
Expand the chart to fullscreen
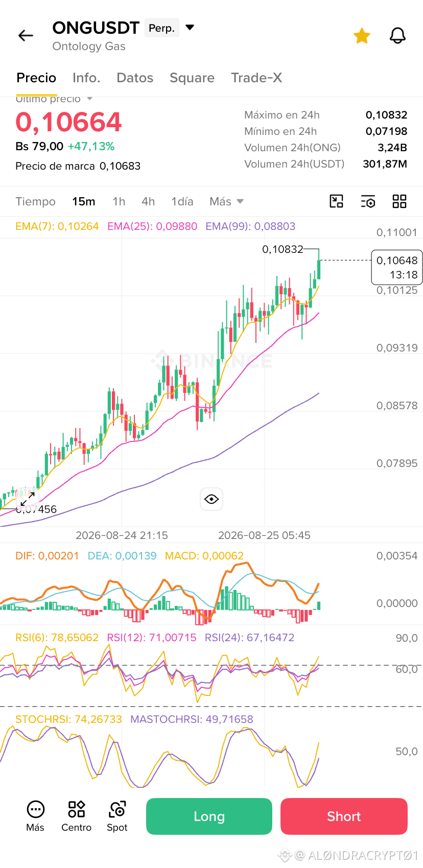(28, 499)
